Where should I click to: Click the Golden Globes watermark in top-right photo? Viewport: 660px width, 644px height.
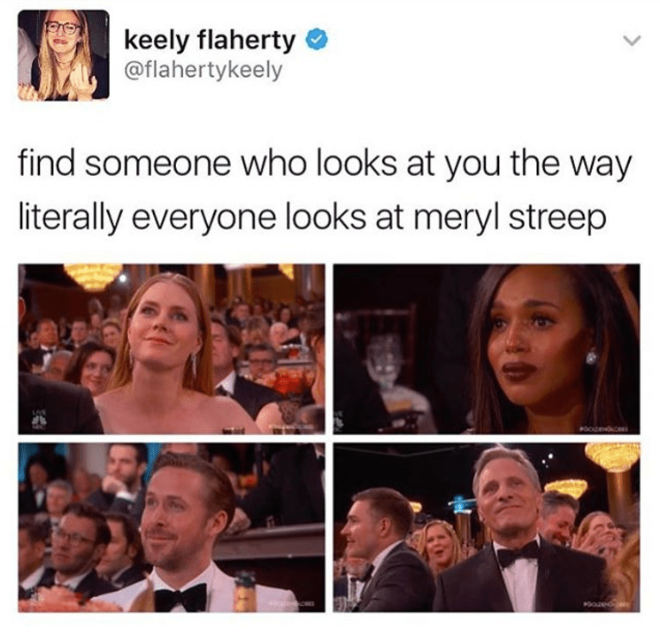click(x=603, y=429)
